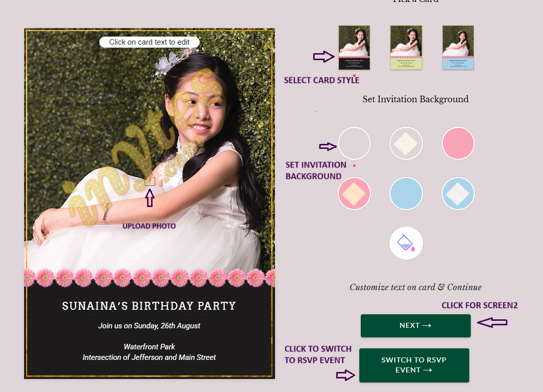Apply the solid pink invitation background
The image size is (543, 392).
pos(458,143)
